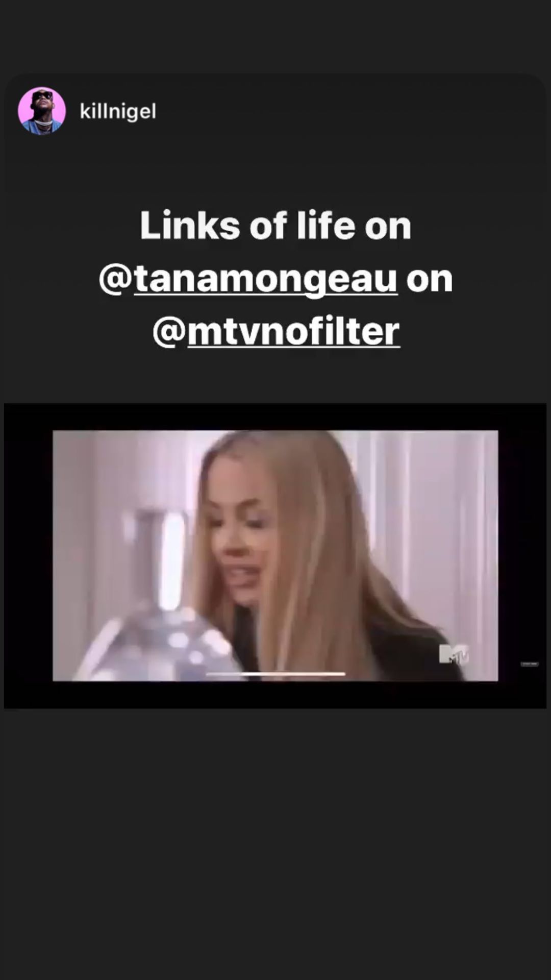Click the small label at video's right edge
551x980 pixels.
[529, 664]
